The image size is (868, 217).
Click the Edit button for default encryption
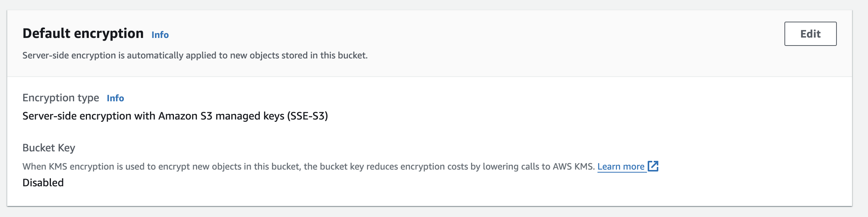click(810, 34)
